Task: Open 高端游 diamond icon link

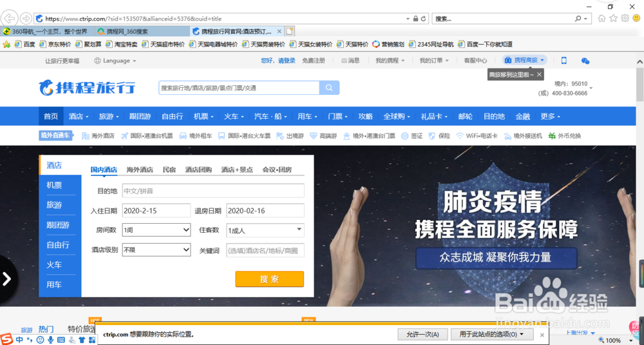Action: tap(323, 135)
